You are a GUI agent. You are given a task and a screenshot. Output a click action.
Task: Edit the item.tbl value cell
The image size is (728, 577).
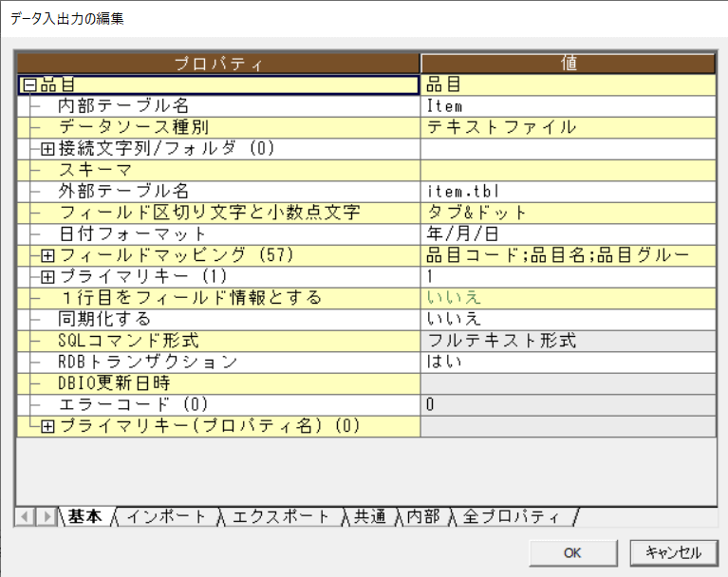click(569, 192)
